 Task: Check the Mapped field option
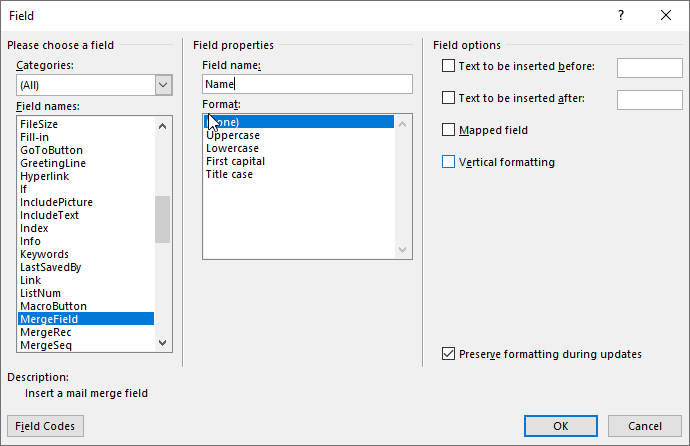tap(448, 130)
